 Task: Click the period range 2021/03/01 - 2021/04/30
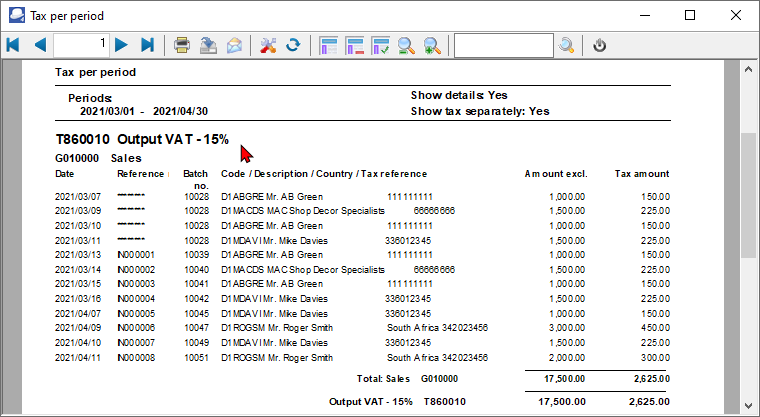[x=144, y=111]
